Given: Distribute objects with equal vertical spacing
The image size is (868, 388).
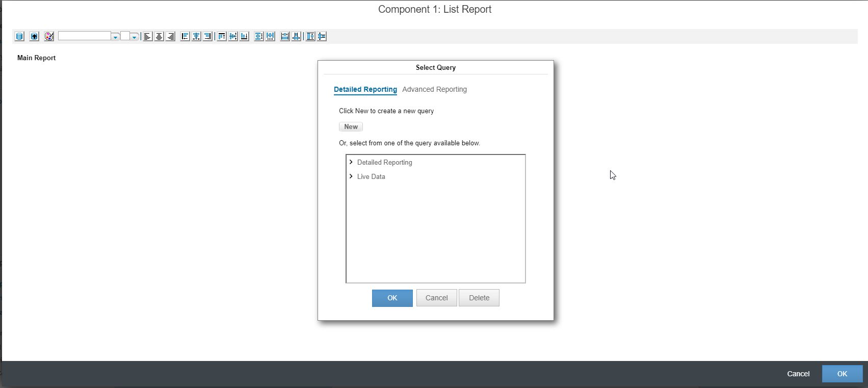Looking at the screenshot, I should (x=259, y=36).
